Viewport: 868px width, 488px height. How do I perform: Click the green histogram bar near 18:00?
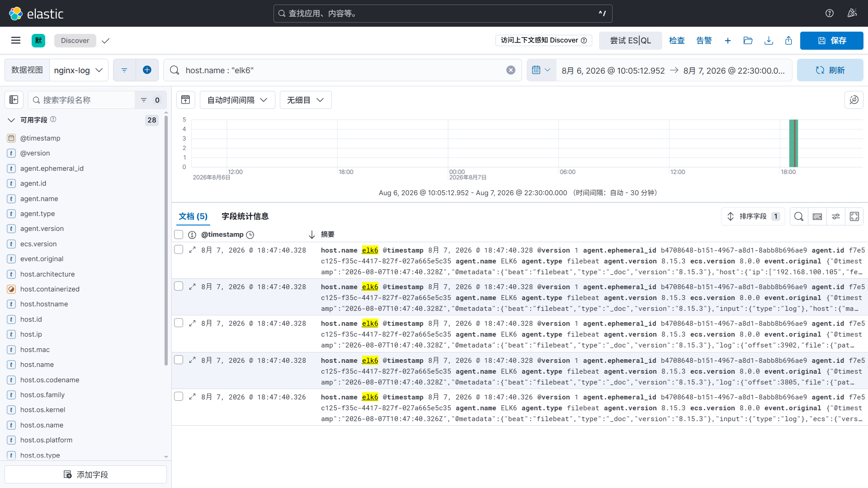(x=793, y=143)
